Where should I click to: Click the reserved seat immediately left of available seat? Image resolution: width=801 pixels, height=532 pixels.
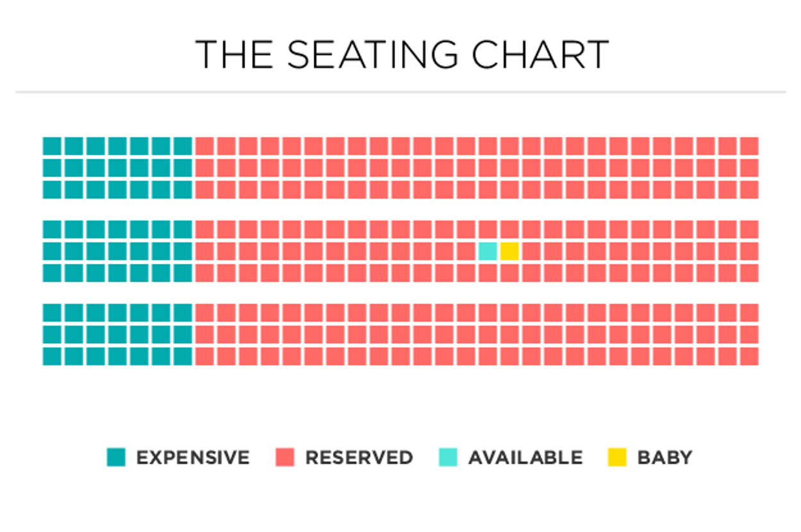[466, 251]
